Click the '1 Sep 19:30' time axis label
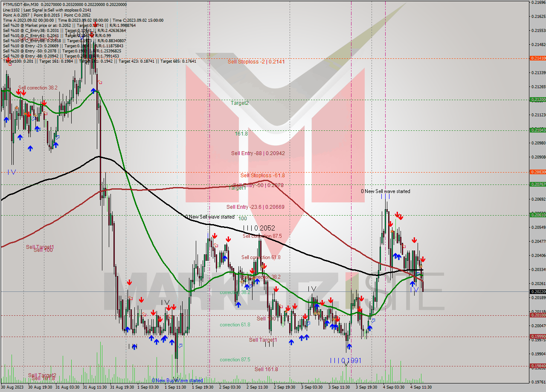The width and height of the screenshot is (546, 392). click(203, 387)
